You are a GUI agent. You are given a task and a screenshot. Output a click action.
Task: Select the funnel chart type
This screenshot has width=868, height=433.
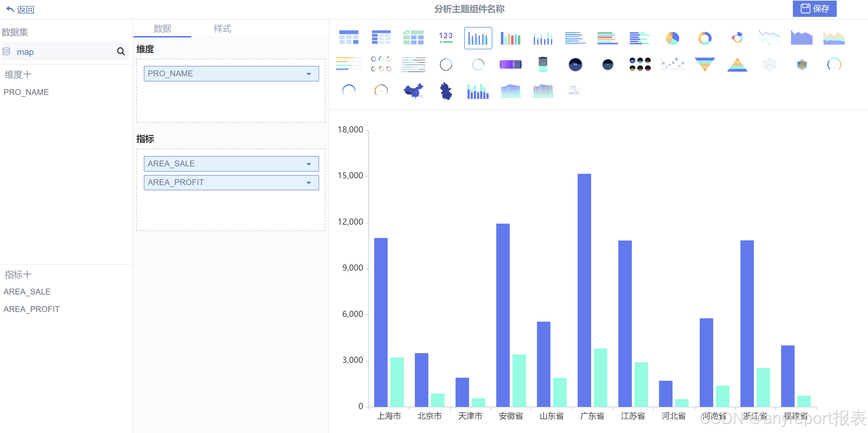704,64
